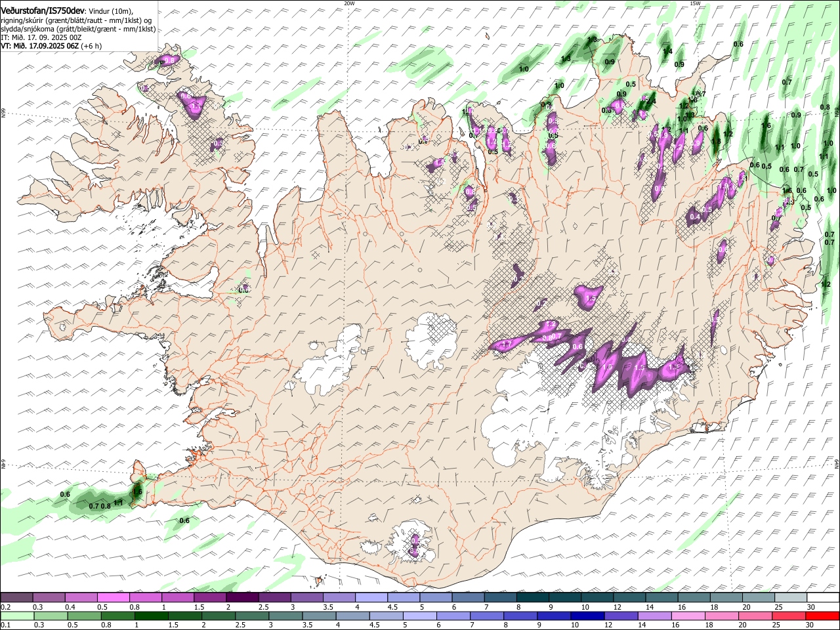Image resolution: width=840 pixels, height=630 pixels.
Task: Select the pale green first swatch of lower scale
Action: point(18,616)
